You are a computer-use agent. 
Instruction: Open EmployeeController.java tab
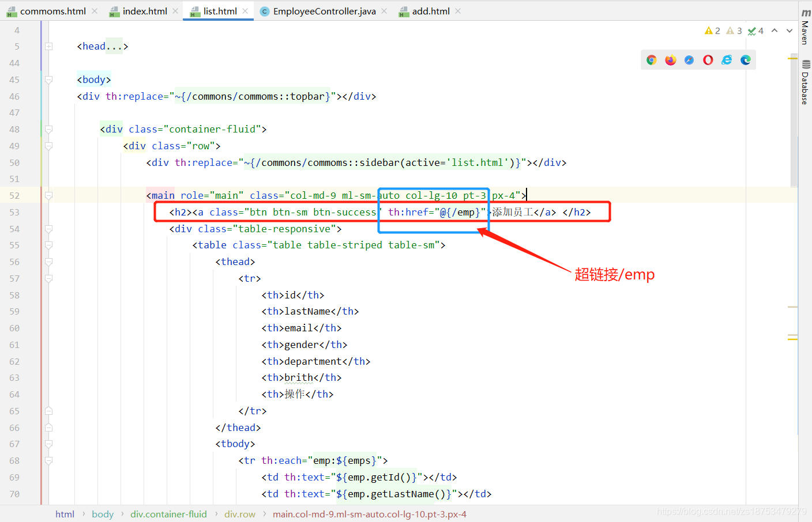click(324, 11)
